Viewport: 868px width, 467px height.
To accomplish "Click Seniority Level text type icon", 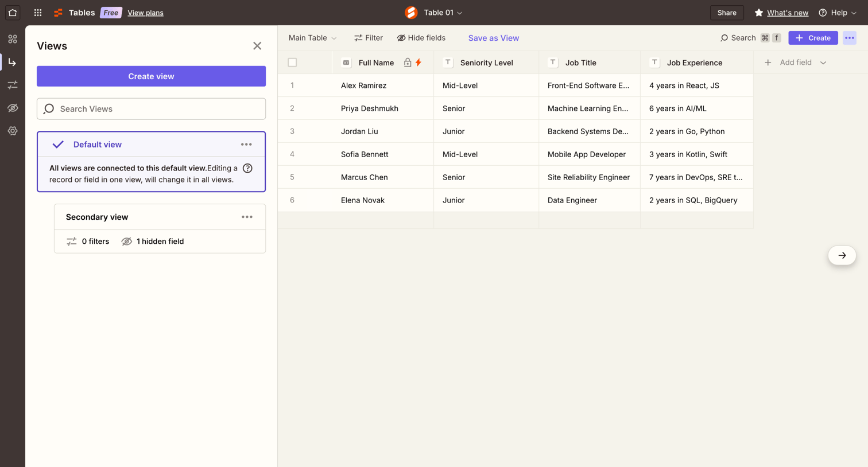I will click(x=448, y=63).
